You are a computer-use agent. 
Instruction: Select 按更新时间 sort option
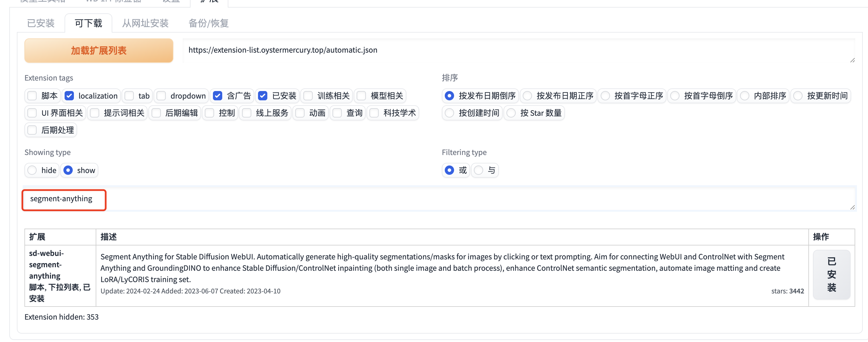point(798,96)
